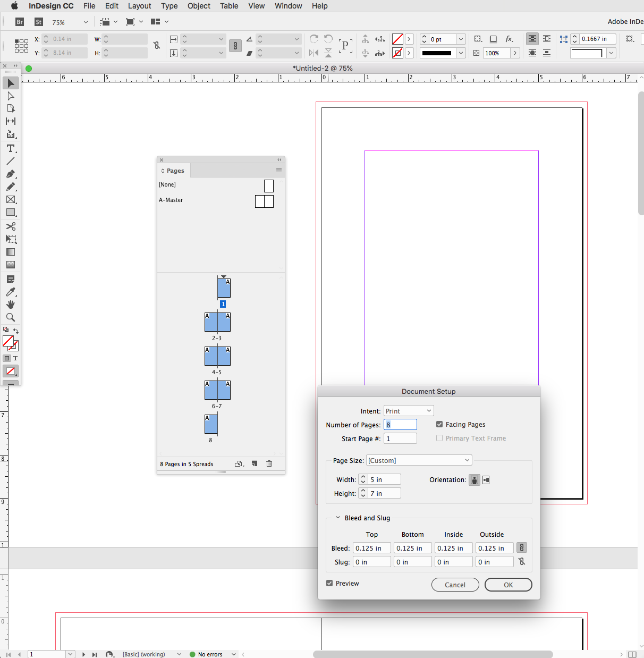Image resolution: width=644 pixels, height=658 pixels.
Task: Select the Eyedropper tool
Action: 11,292
